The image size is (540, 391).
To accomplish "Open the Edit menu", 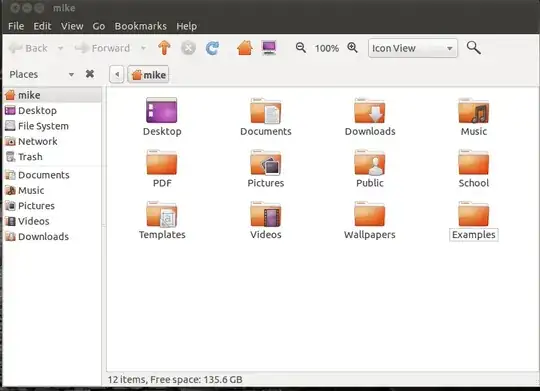I will pyautogui.click(x=42, y=26).
